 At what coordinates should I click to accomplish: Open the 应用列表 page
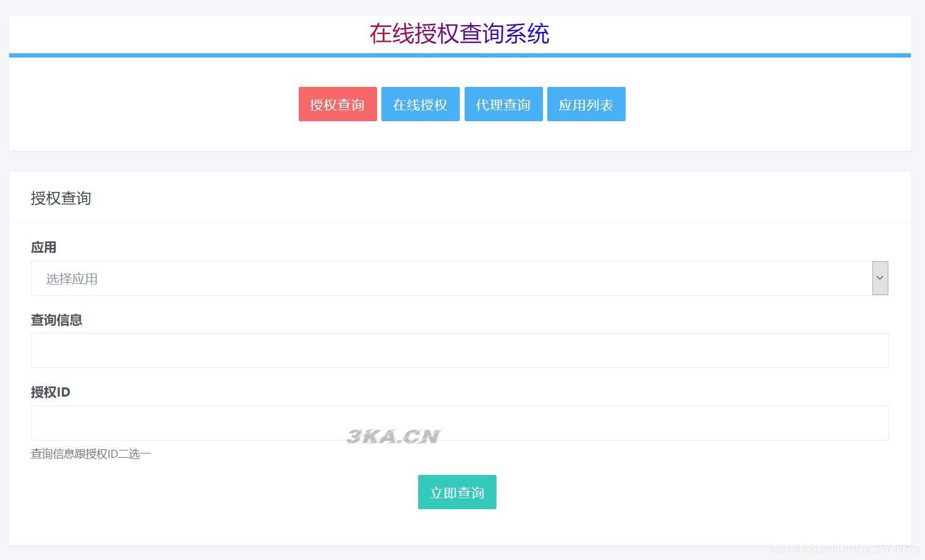tap(586, 104)
